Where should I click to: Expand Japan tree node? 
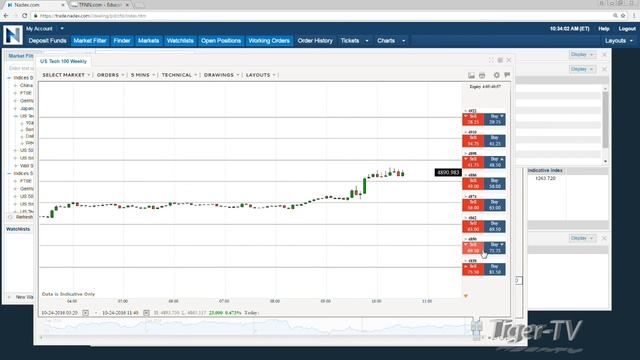(x=16, y=109)
